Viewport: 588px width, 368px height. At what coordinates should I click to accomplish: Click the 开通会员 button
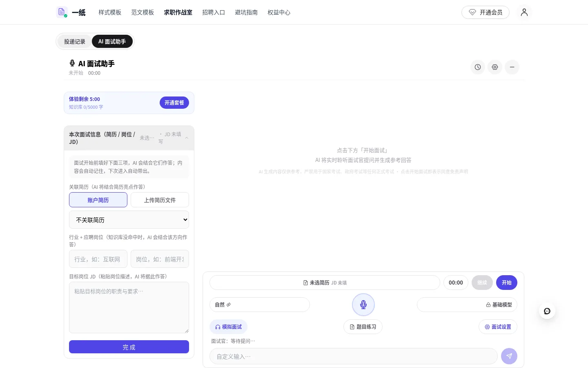[x=486, y=12]
